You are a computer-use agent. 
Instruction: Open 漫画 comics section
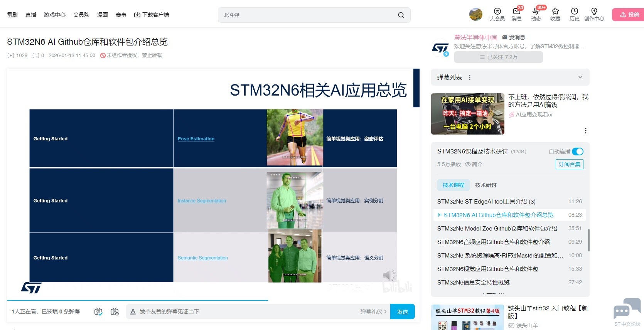(x=103, y=15)
